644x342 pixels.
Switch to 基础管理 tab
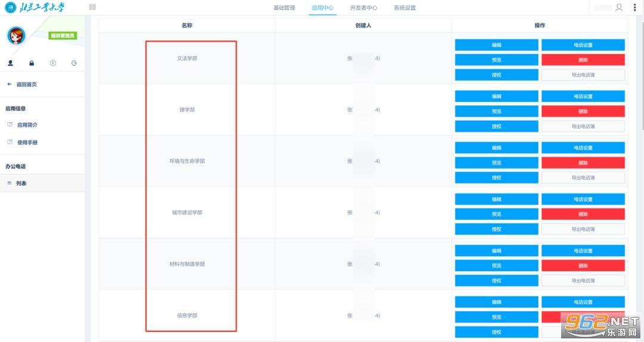pos(284,8)
